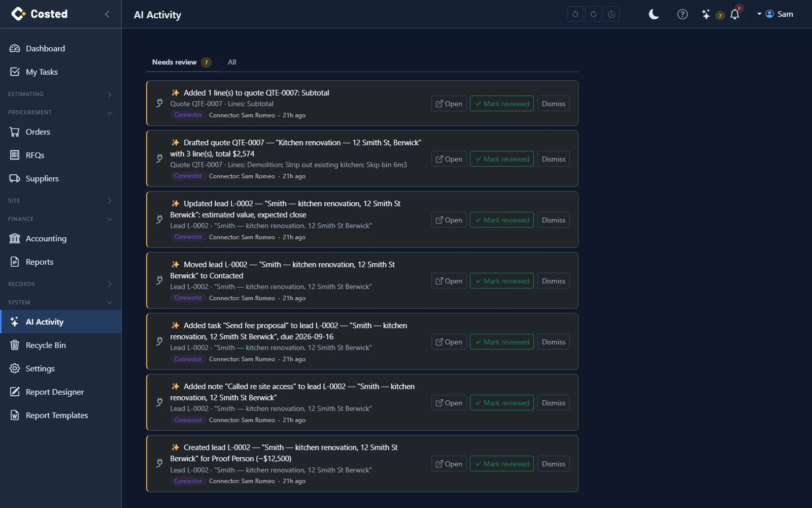Open the Recycle Bin
This screenshot has width=812, height=508.
coord(60,345)
